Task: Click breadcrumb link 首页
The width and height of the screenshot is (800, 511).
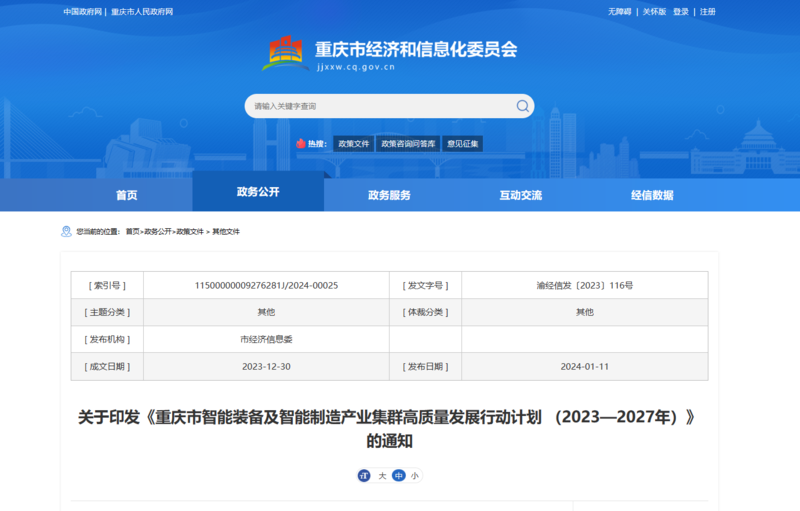Action: tap(133, 232)
